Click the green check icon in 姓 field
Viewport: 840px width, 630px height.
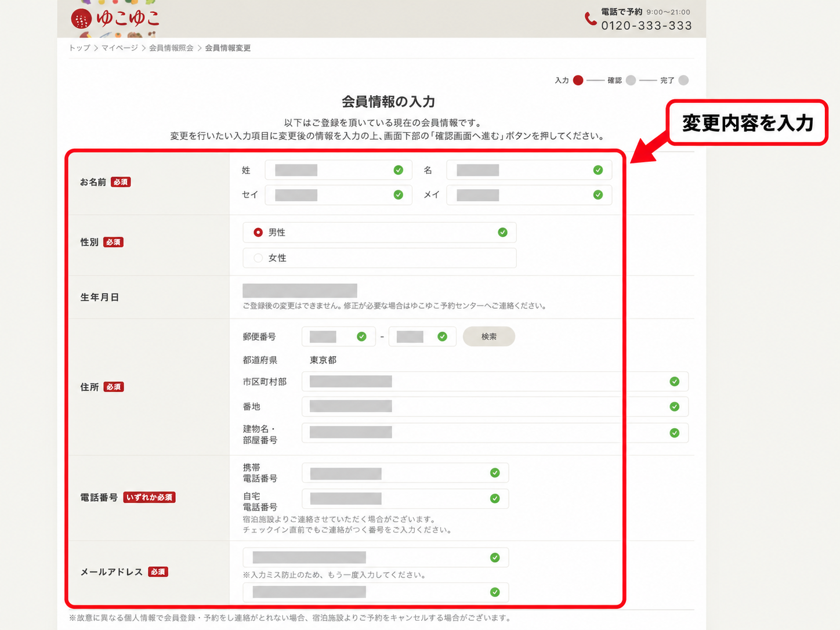click(x=399, y=170)
